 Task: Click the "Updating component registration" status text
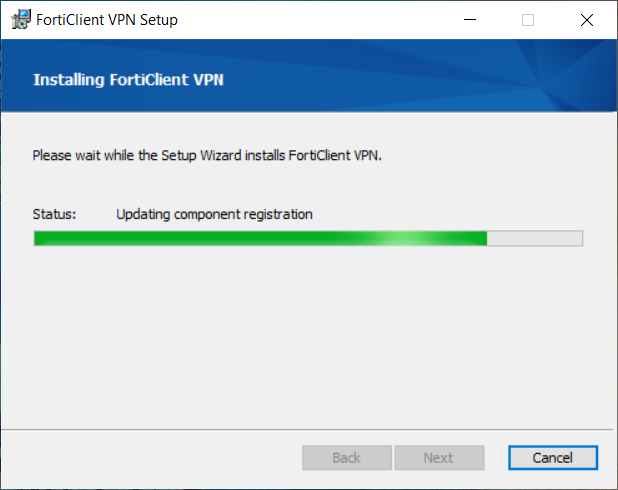coord(214,214)
